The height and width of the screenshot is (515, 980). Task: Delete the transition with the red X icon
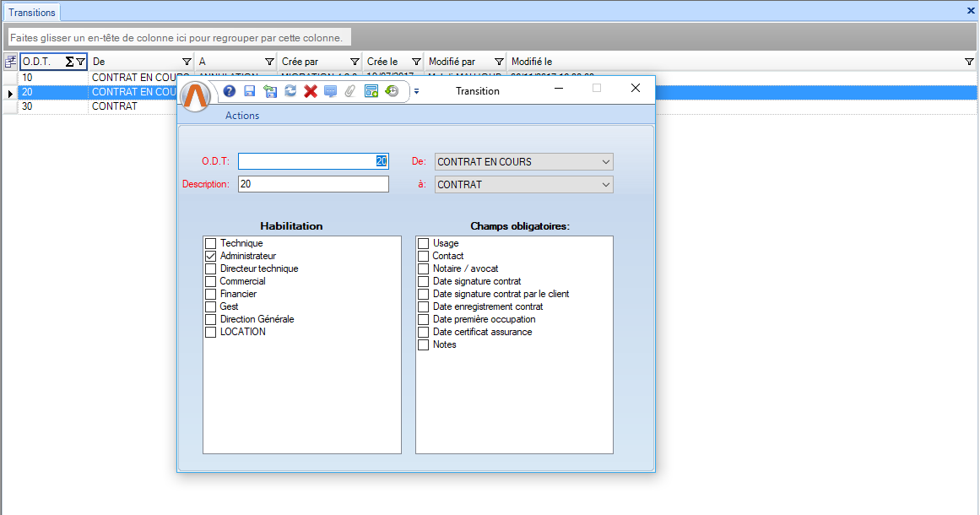[x=311, y=91]
